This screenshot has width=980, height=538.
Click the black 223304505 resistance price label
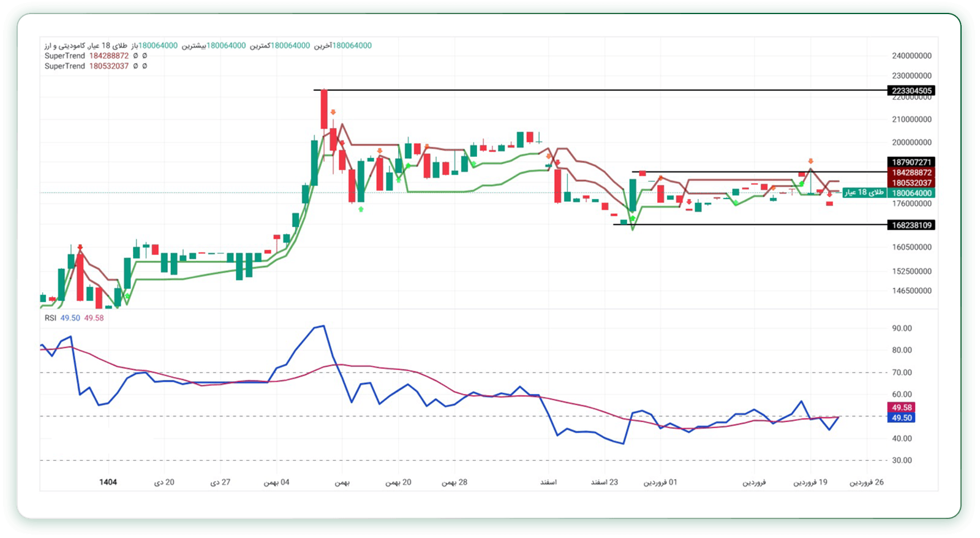[911, 91]
